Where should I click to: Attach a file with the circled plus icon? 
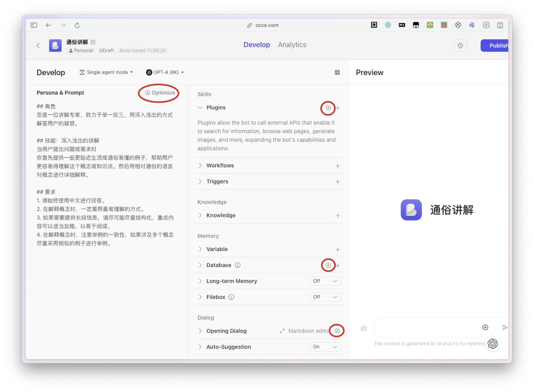click(x=485, y=327)
